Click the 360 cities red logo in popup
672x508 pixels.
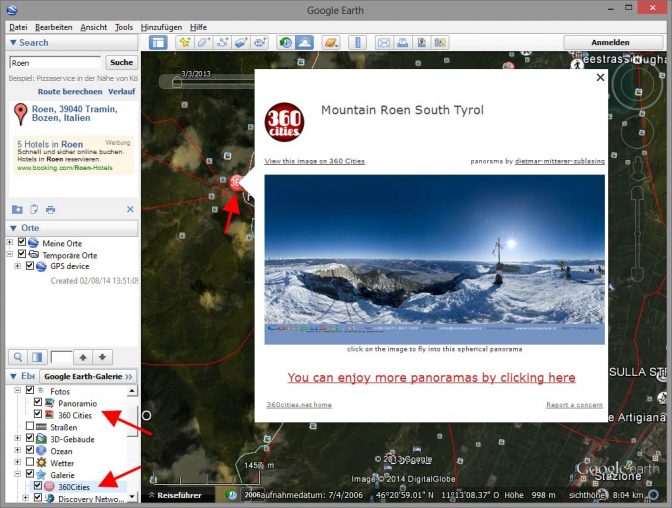(285, 122)
